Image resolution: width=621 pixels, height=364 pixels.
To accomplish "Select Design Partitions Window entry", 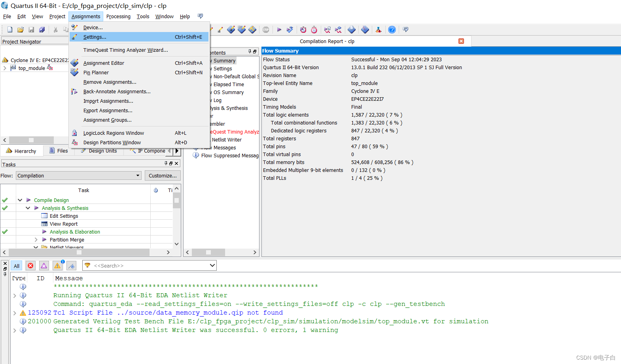I will tap(139, 142).
